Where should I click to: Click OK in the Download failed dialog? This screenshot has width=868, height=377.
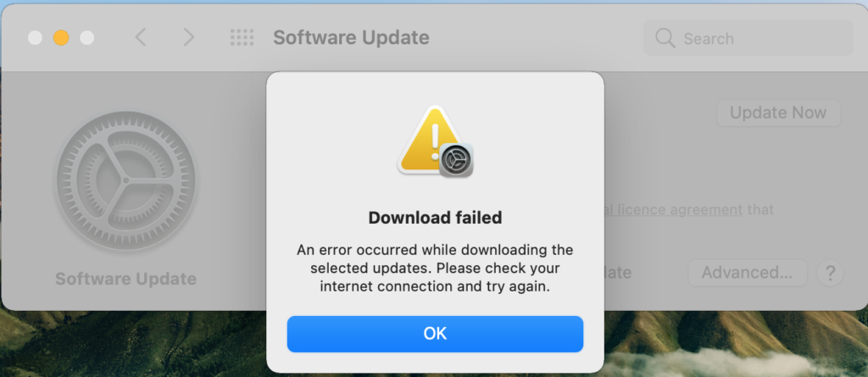435,334
